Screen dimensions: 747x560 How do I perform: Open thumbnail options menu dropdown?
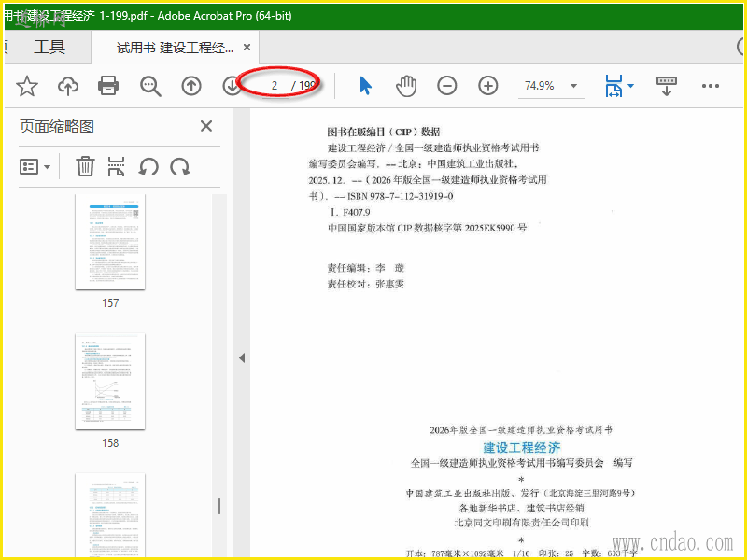[35, 167]
